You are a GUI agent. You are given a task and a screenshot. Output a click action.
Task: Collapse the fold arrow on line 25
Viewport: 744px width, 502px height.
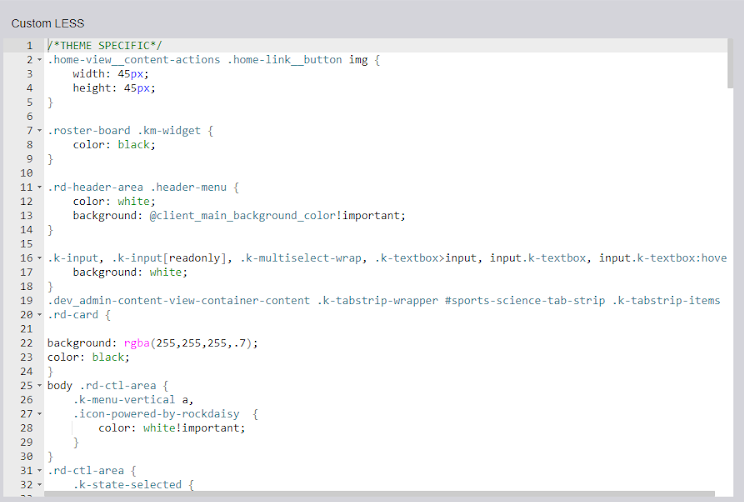[39, 386]
